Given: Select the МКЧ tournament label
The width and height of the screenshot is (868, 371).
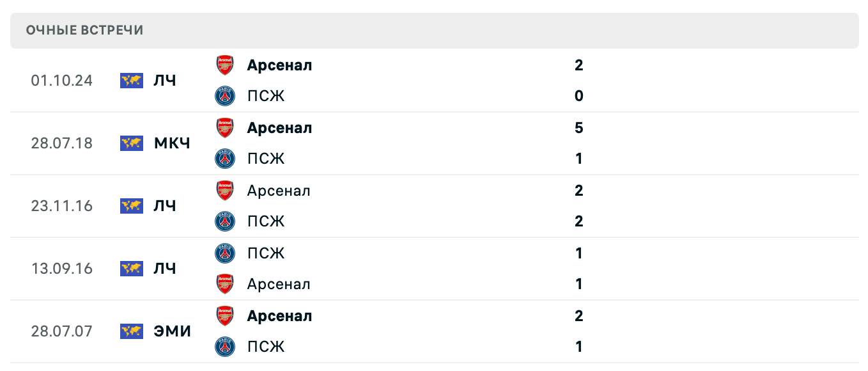Looking at the screenshot, I should tap(173, 143).
